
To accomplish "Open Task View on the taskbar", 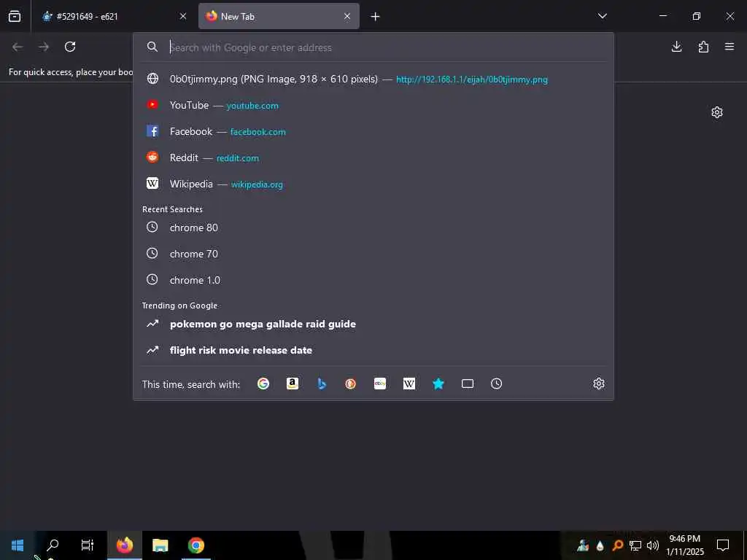I will coord(88,545).
